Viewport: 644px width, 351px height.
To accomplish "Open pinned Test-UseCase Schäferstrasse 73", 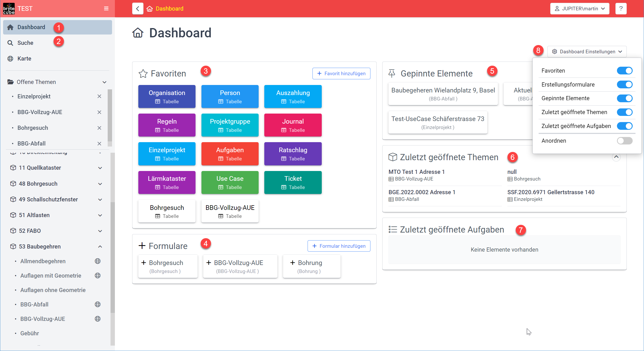I will (x=438, y=122).
